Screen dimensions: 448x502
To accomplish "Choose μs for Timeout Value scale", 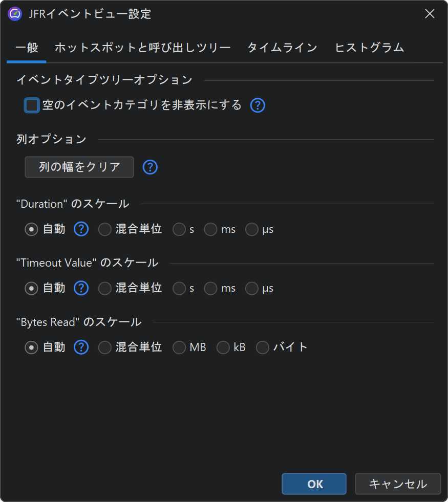I will [x=252, y=289].
